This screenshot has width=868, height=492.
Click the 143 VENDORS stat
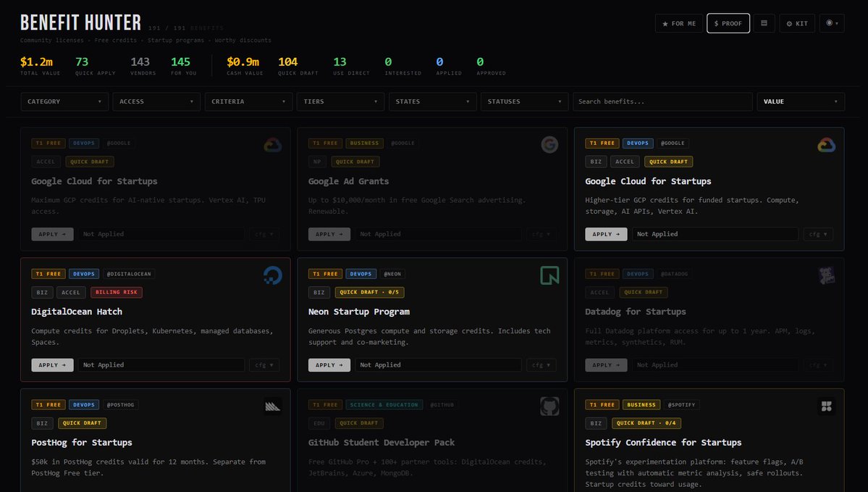143,65
